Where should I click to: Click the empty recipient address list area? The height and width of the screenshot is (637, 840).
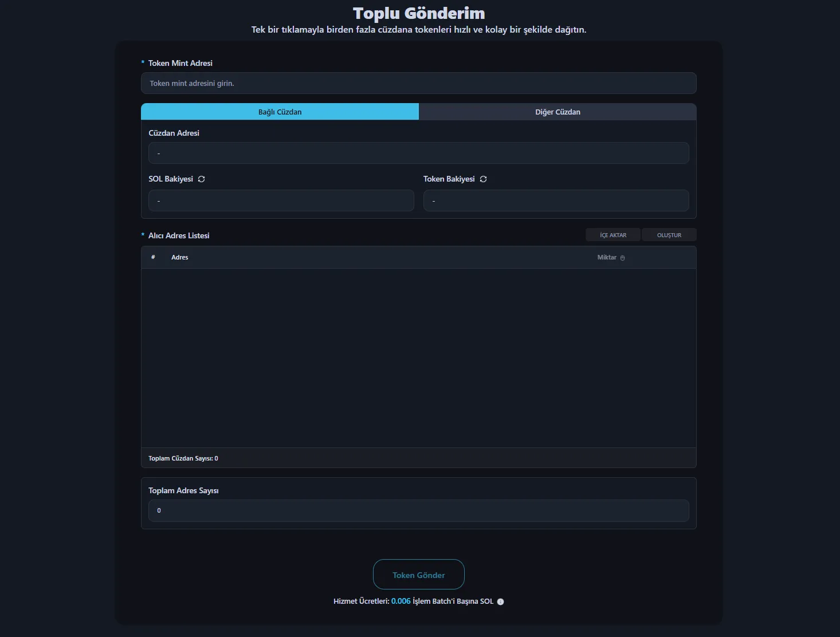click(418, 358)
